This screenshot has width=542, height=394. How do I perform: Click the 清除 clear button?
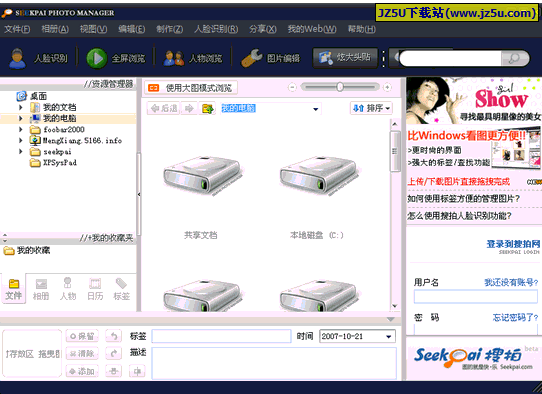point(82,353)
